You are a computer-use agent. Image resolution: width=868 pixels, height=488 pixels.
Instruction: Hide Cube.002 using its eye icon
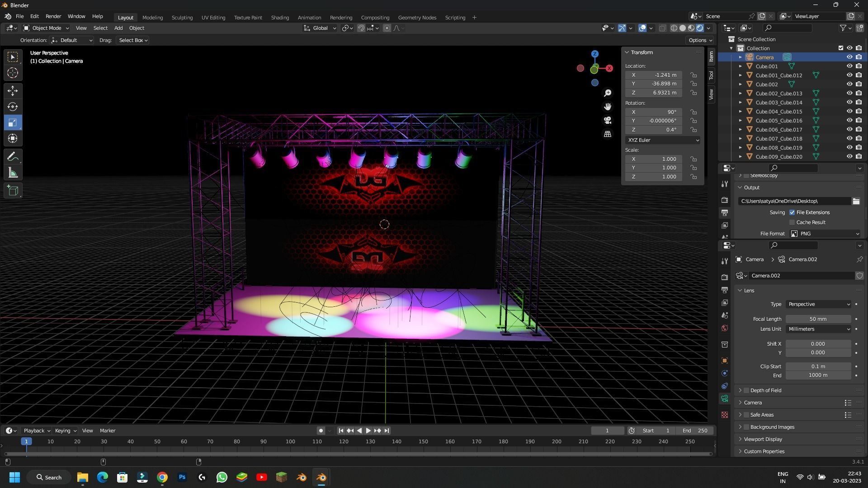849,84
